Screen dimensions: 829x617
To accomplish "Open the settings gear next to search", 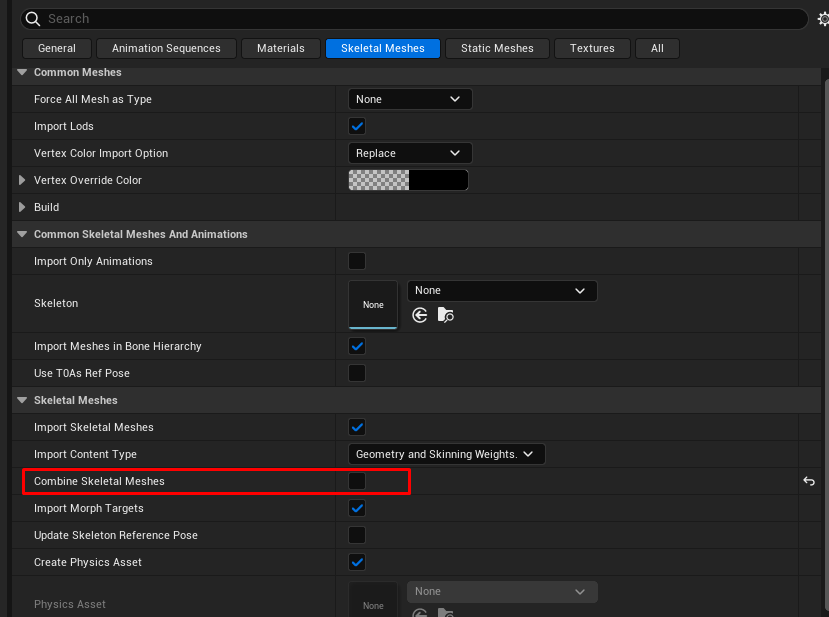I will pyautogui.click(x=822, y=19).
